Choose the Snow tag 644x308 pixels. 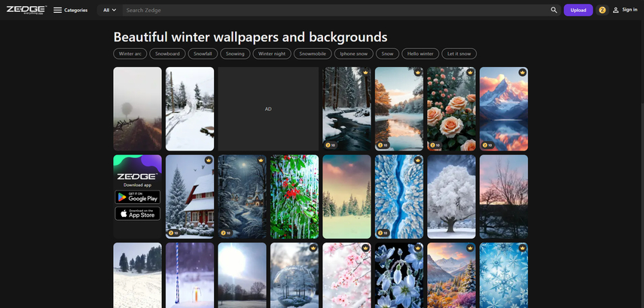click(x=387, y=53)
